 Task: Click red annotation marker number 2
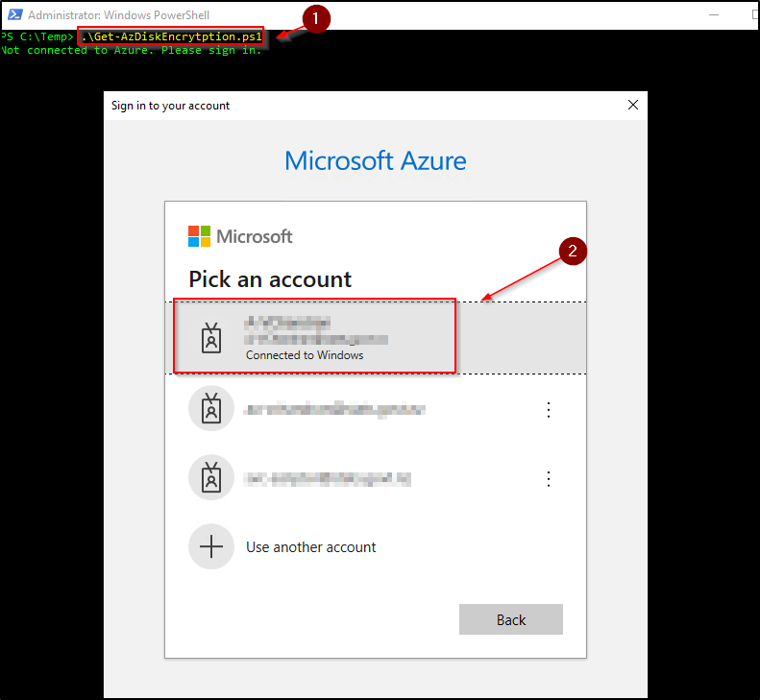pyautogui.click(x=573, y=252)
